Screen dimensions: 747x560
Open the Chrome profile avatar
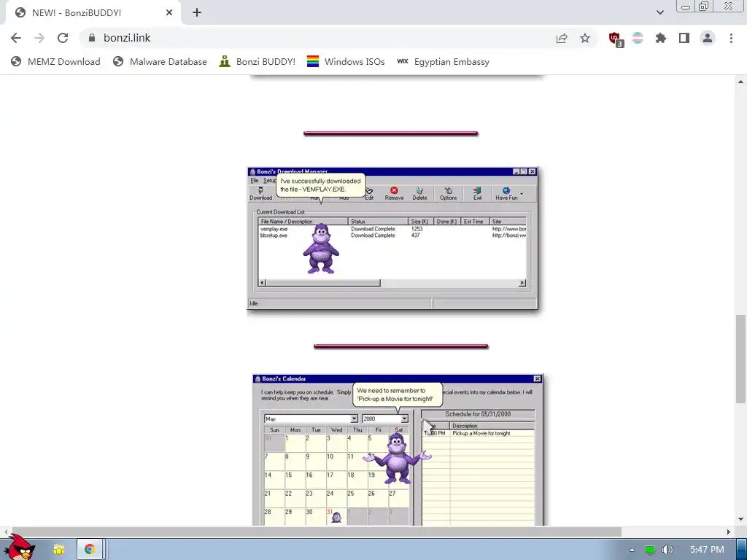[x=708, y=38]
